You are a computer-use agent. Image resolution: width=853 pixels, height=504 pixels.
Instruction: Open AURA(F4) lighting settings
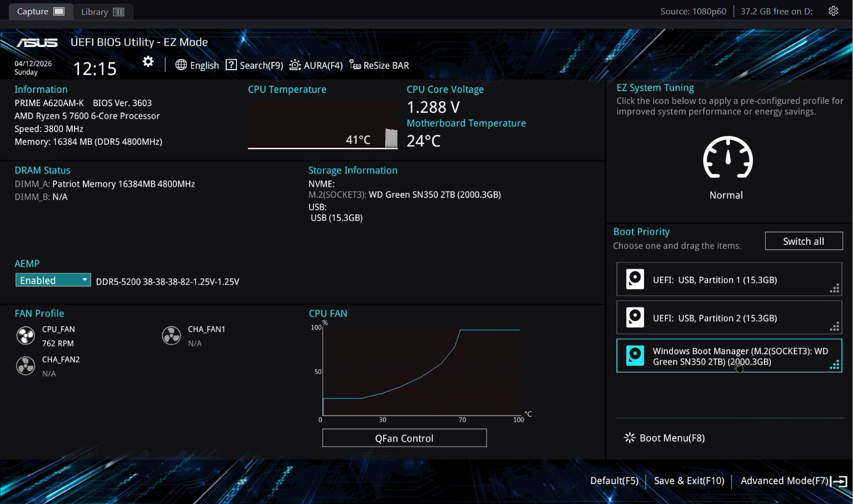click(x=316, y=65)
